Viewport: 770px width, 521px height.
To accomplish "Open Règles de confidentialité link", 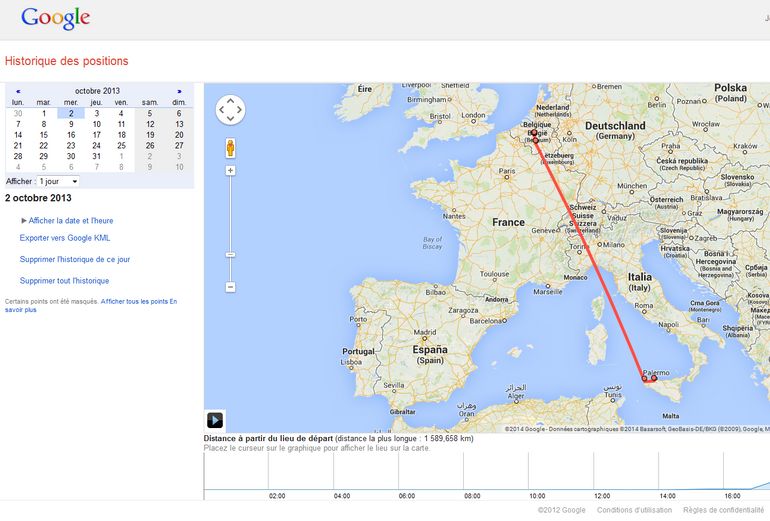I will click(724, 510).
